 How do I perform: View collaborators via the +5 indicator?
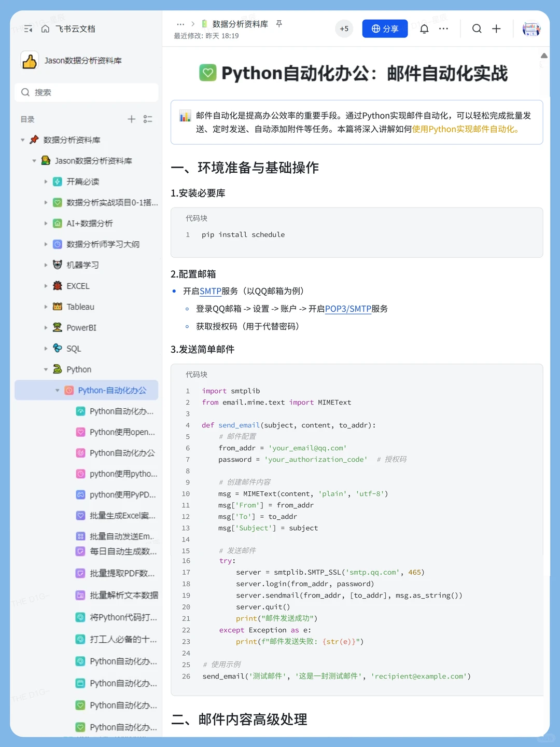click(x=344, y=29)
